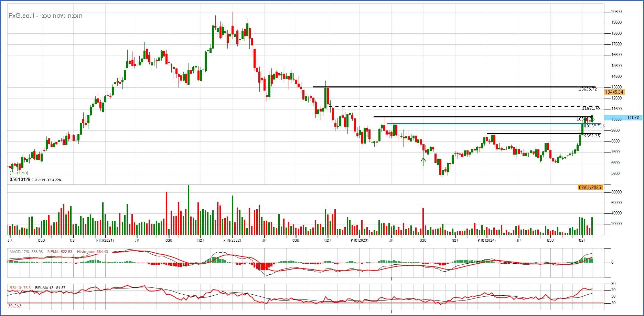Select the RSI-MA 13: 61.37 label
Viewport: 644px width, 316px height.
coord(50,288)
